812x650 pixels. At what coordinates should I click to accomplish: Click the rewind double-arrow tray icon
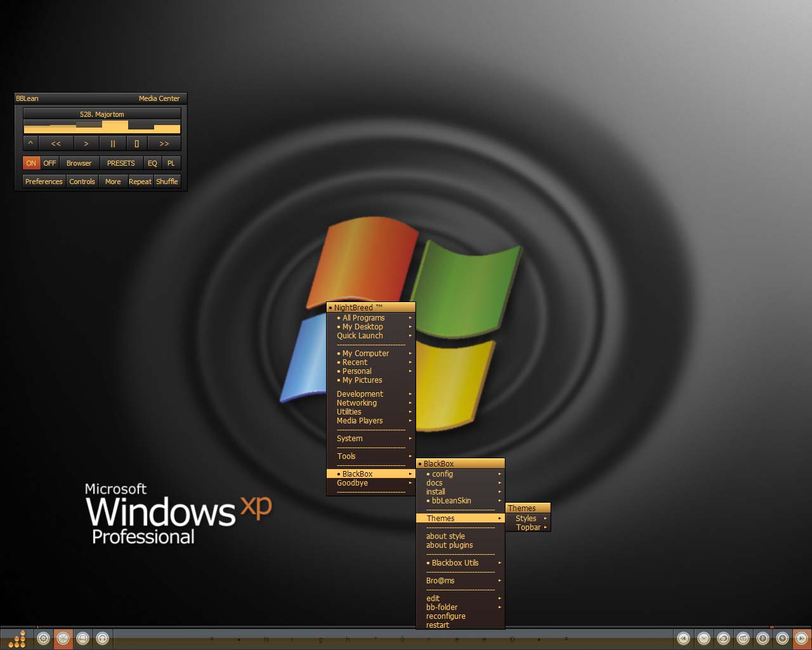click(x=683, y=639)
